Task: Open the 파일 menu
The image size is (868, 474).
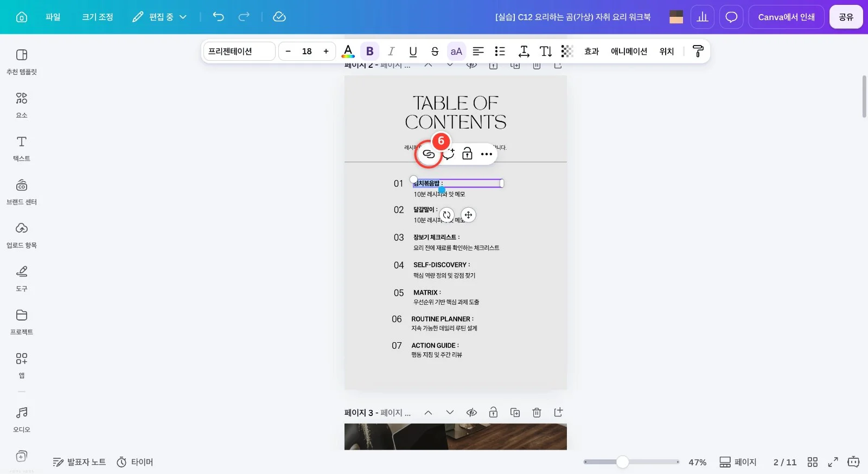Action: (53, 17)
